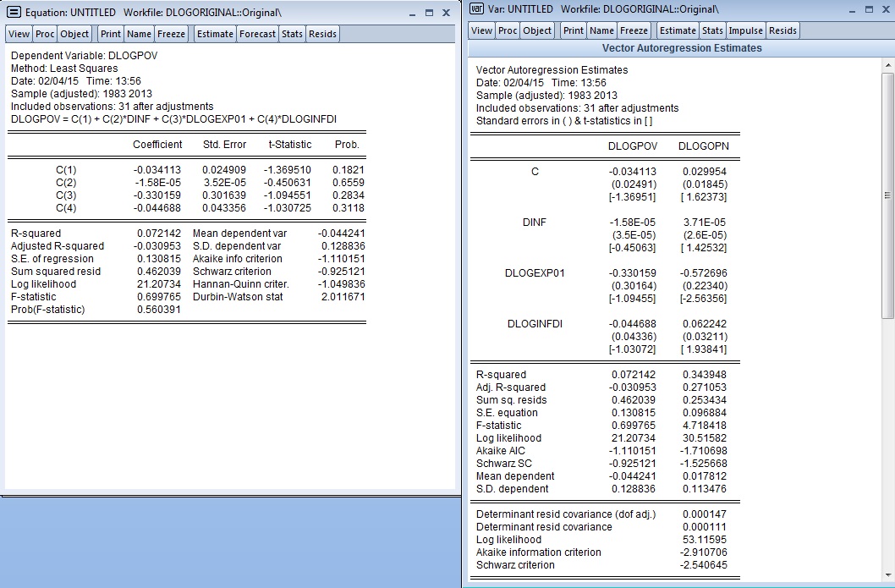The height and width of the screenshot is (588, 895).
Task: Select C(2) probability value 0.6559
Action: click(349, 183)
